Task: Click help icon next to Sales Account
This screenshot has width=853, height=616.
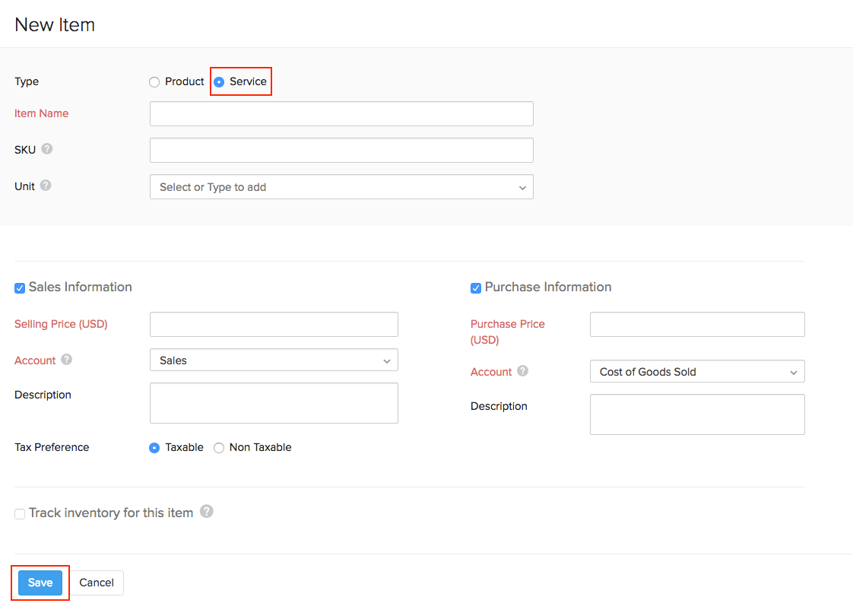Action: (67, 360)
